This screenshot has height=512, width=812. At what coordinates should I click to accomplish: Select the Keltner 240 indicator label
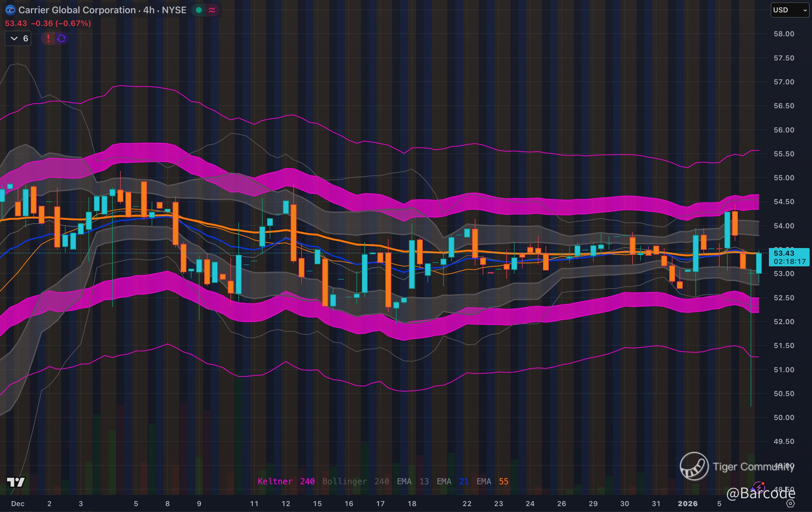[x=286, y=481]
